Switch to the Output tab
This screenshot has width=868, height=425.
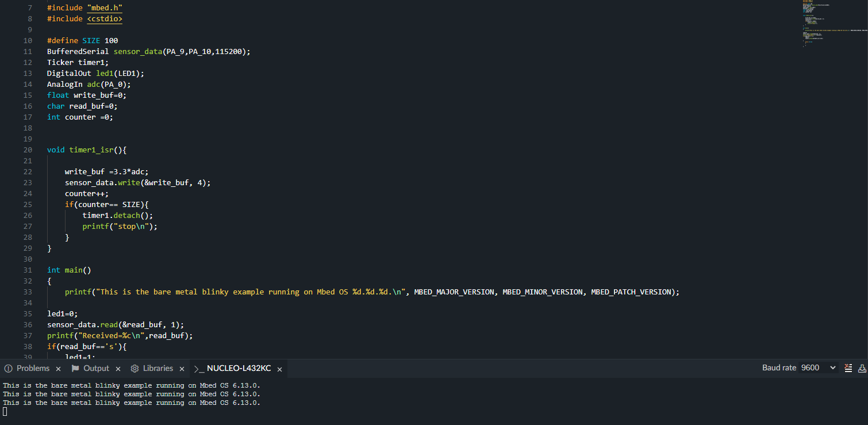click(96, 368)
